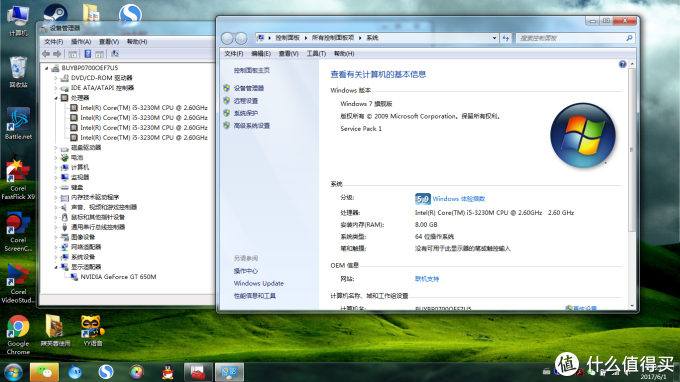Collapse the root BUYBP0700OEF7US node arrow
The height and width of the screenshot is (382, 680).
[46, 68]
